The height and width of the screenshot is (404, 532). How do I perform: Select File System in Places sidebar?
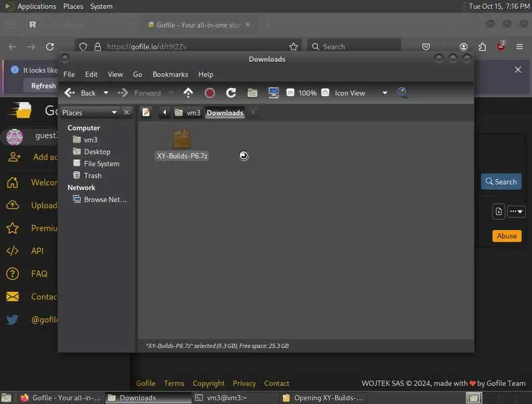(x=97, y=164)
